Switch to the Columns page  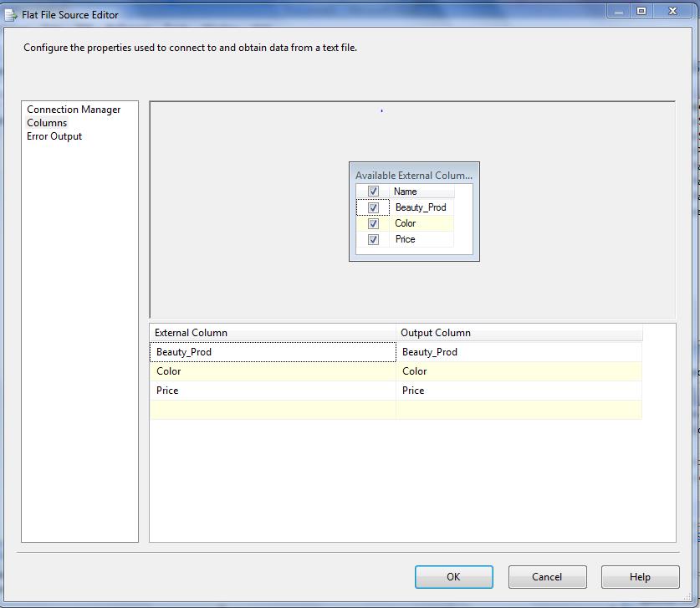(x=47, y=123)
